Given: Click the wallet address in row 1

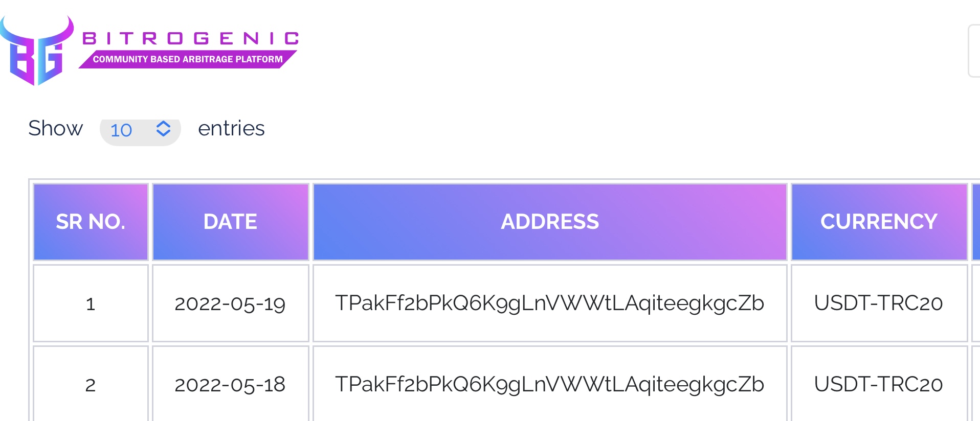Looking at the screenshot, I should 549,303.
